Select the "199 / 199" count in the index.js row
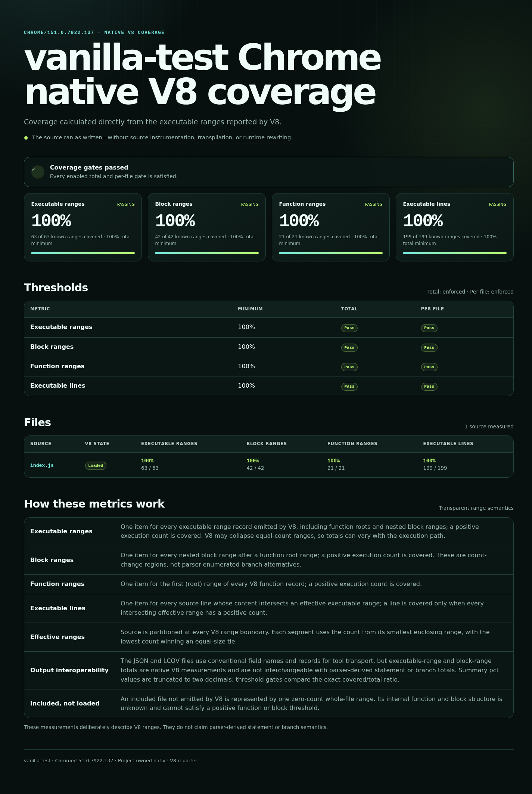Screen dimensions: 532x794 [435, 468]
